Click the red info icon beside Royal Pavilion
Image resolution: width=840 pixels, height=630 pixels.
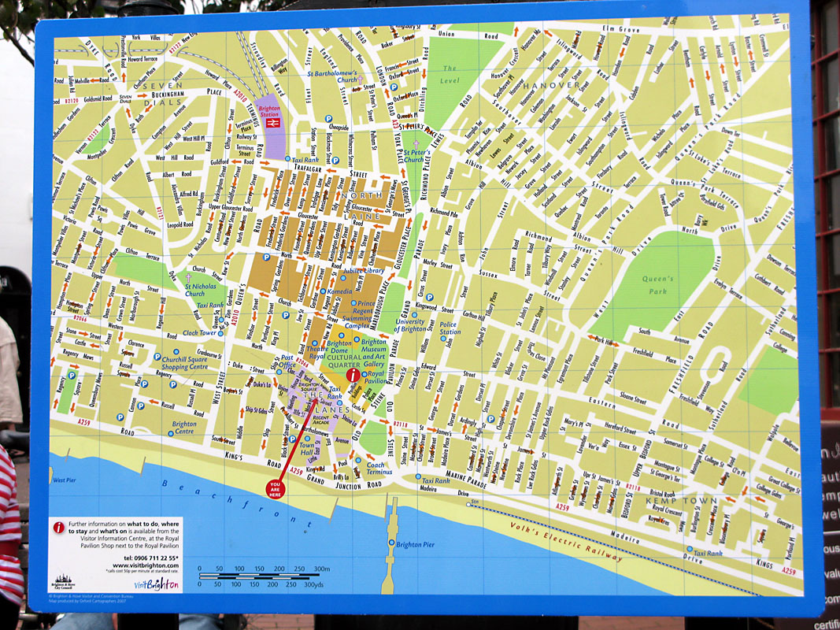coord(353,375)
